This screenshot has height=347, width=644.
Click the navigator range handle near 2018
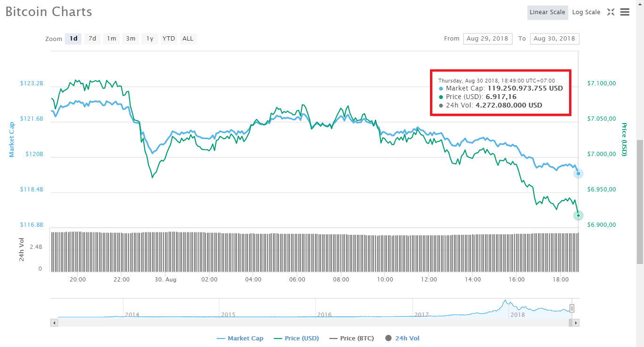572,308
